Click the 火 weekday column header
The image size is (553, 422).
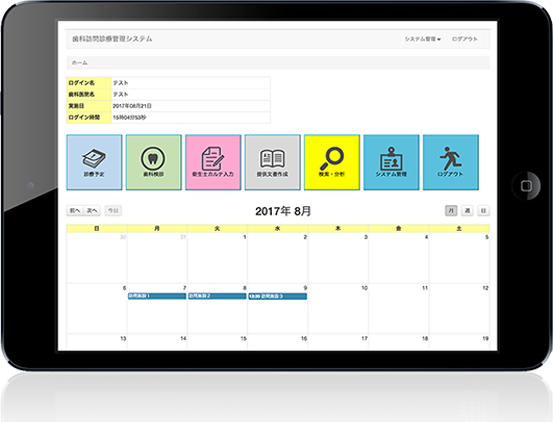pos(217,228)
